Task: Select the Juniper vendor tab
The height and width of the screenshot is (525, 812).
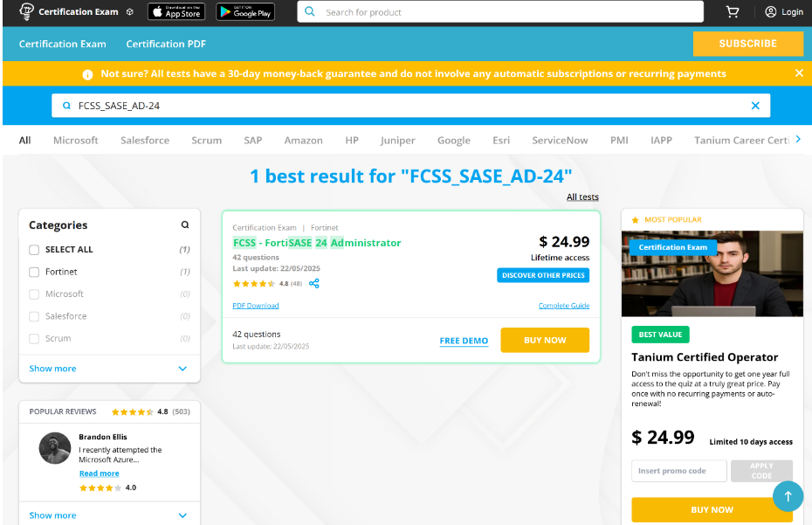Action: point(398,141)
